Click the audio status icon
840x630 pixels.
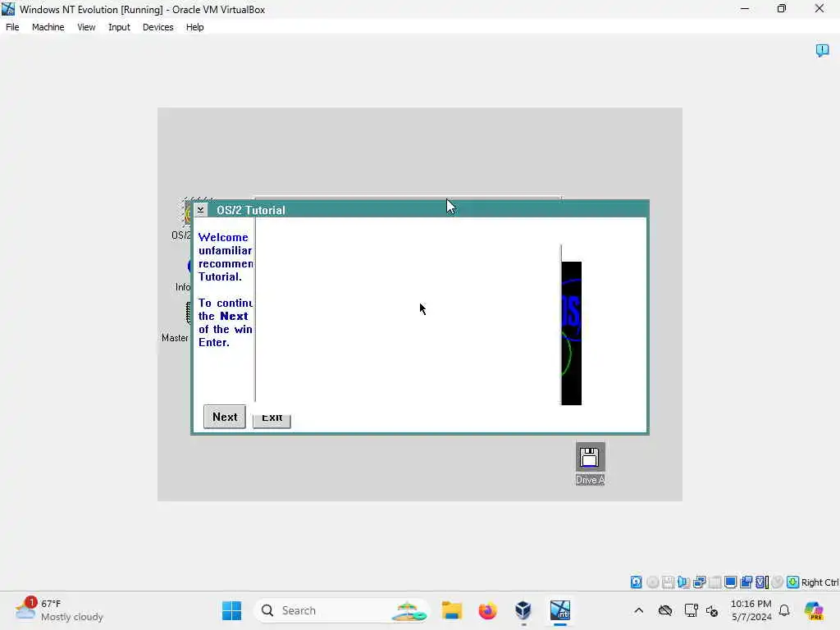pyautogui.click(x=683, y=582)
